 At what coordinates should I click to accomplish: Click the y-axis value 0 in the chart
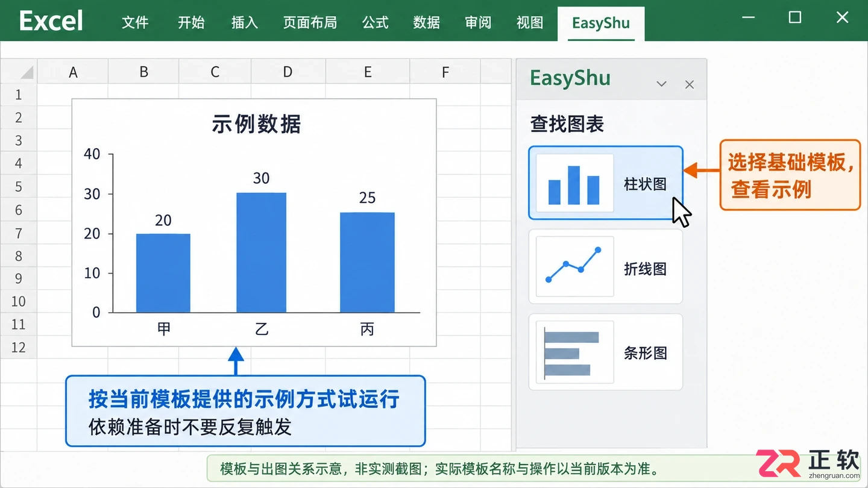(96, 313)
